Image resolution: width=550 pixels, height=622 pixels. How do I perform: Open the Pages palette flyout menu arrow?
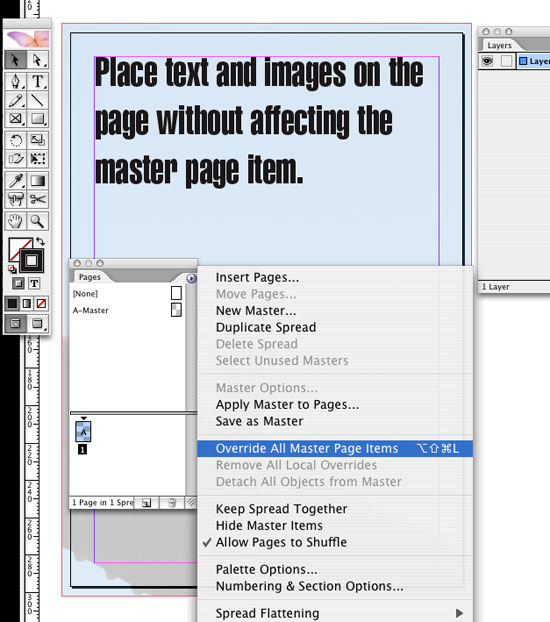point(191,278)
